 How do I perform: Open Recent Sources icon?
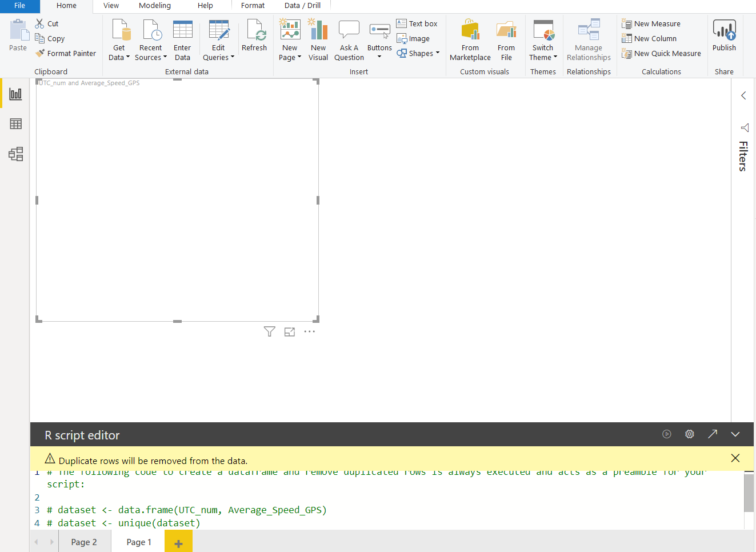pyautogui.click(x=152, y=30)
